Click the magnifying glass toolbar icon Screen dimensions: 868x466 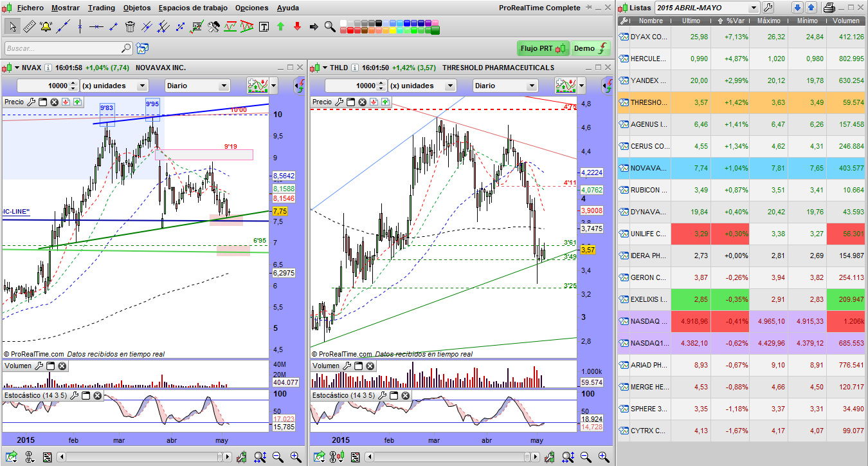pyautogui.click(x=330, y=27)
